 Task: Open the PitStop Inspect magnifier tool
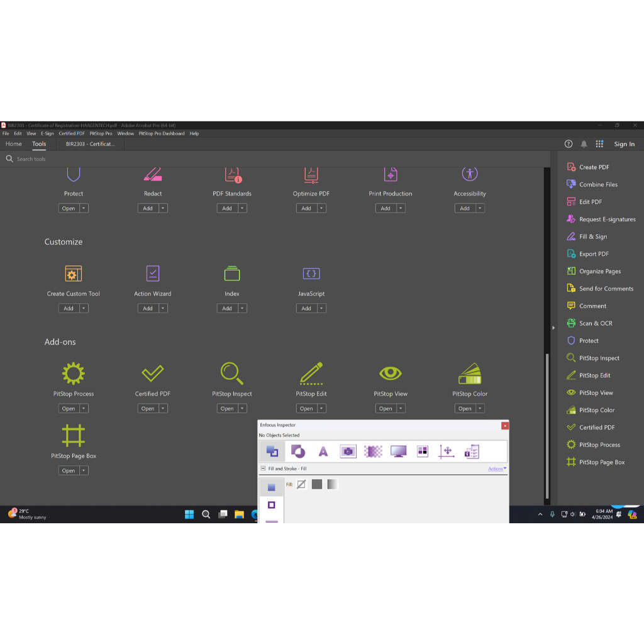click(x=232, y=374)
